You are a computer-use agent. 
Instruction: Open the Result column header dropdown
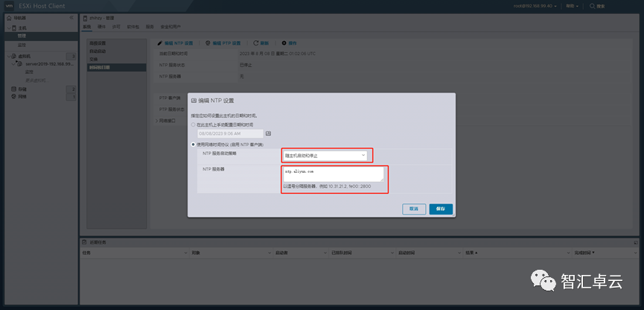(567, 253)
